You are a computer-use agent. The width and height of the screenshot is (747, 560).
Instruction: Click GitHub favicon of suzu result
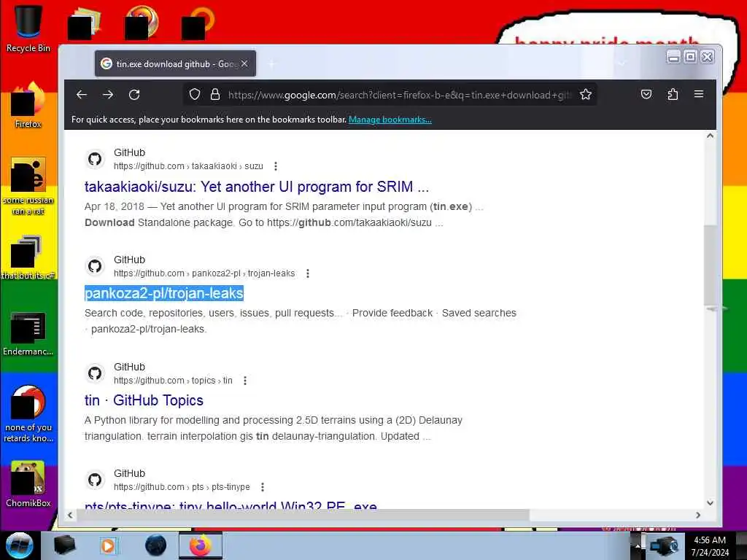(95, 159)
